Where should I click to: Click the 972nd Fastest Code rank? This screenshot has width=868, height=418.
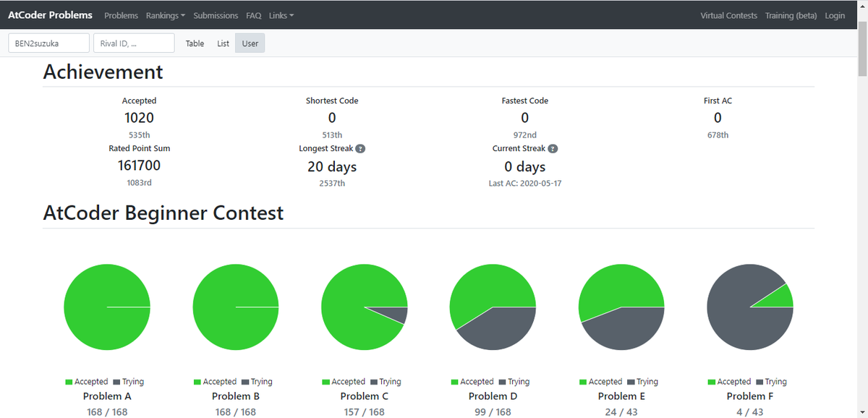click(525, 135)
